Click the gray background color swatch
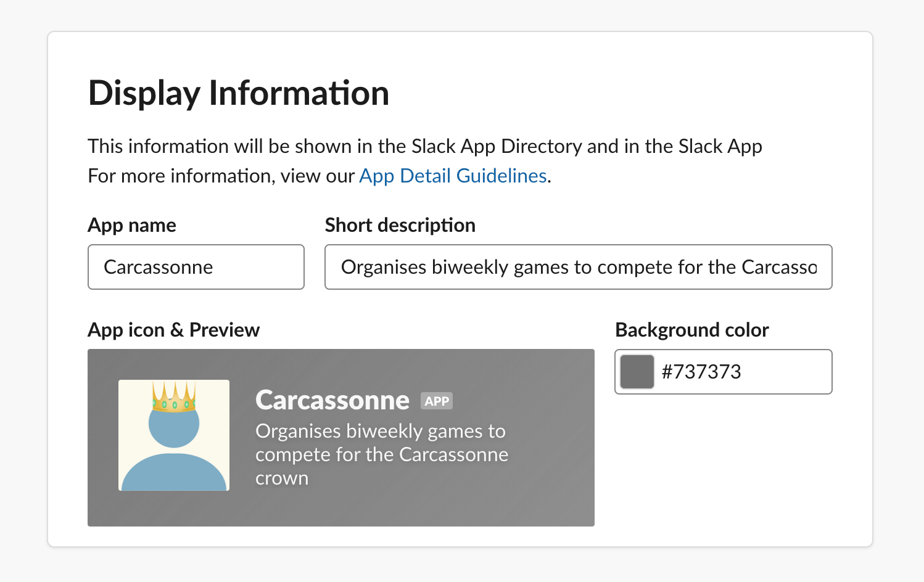 [x=637, y=372]
